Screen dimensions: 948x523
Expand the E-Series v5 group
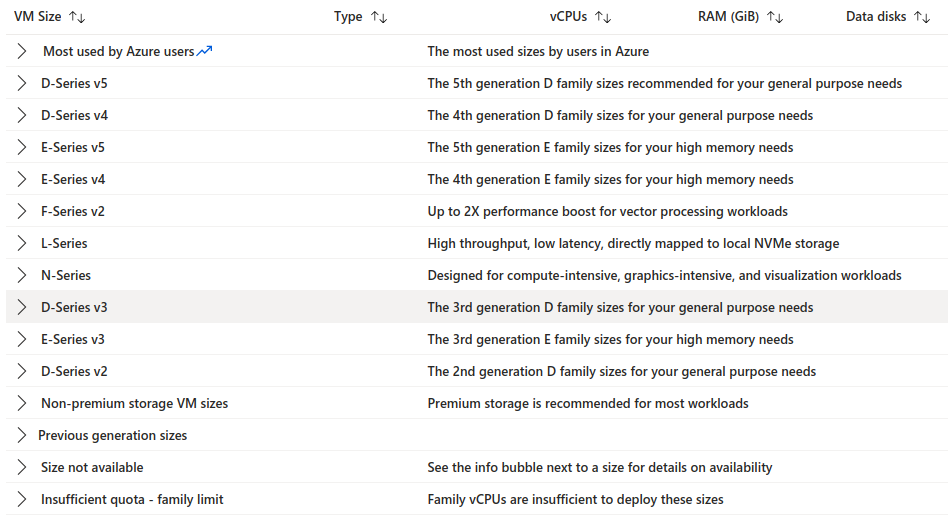click(22, 147)
